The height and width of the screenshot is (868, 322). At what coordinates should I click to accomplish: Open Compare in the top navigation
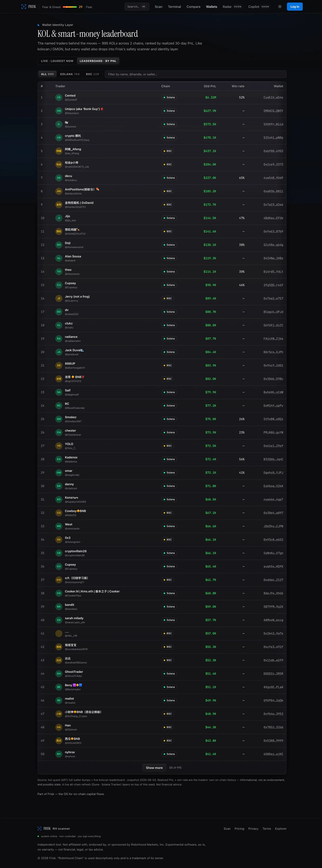194,7
